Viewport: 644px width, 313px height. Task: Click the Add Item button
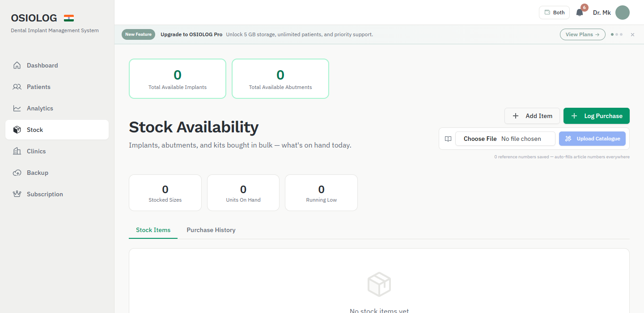point(532,116)
